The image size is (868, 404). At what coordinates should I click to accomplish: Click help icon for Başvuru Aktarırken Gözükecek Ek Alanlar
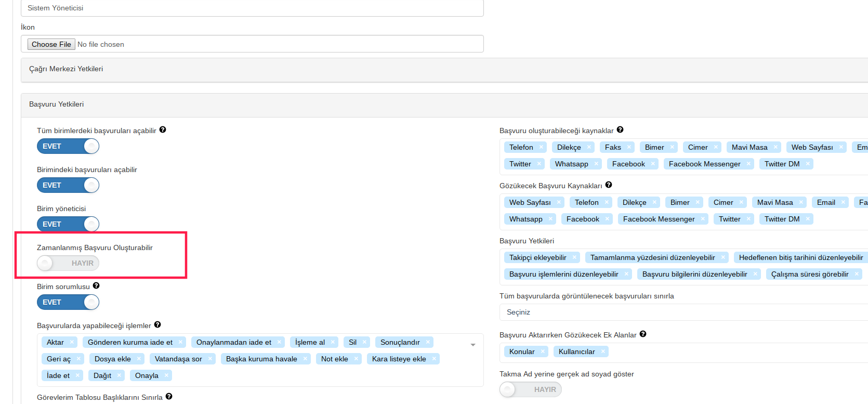click(x=643, y=334)
